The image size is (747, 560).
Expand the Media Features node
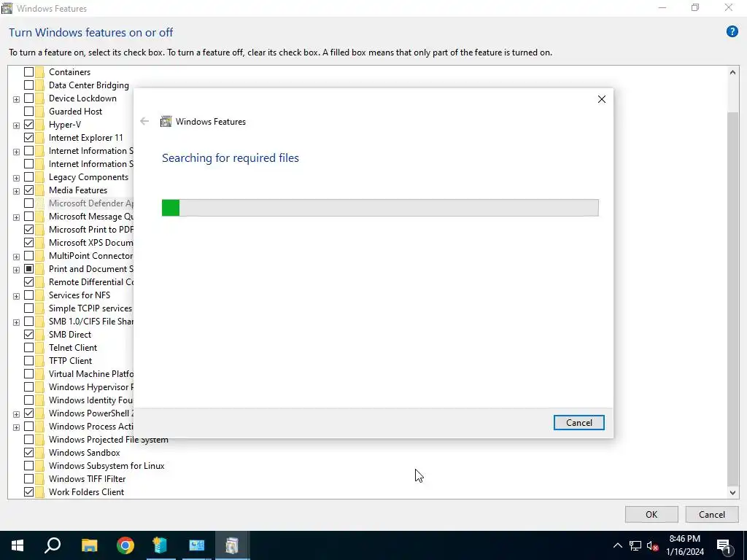pos(16,191)
